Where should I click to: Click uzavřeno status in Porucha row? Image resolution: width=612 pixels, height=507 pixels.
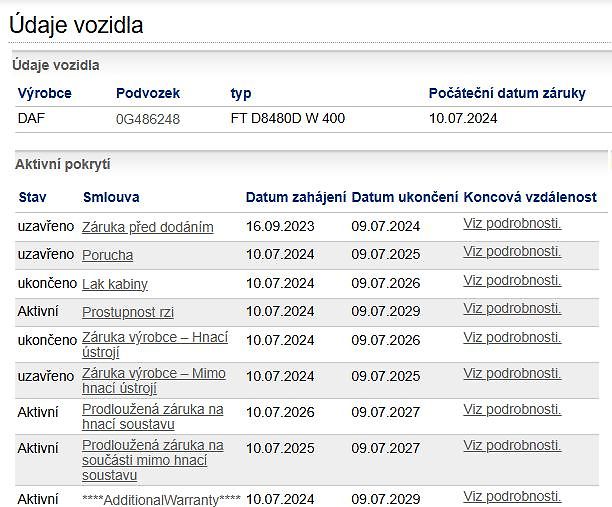coord(46,254)
